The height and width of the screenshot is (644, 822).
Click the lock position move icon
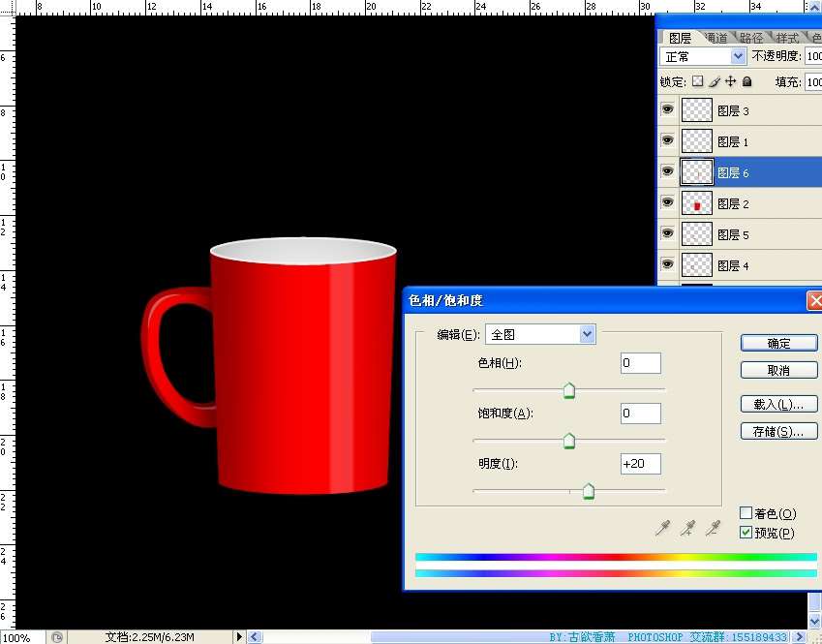click(x=731, y=82)
